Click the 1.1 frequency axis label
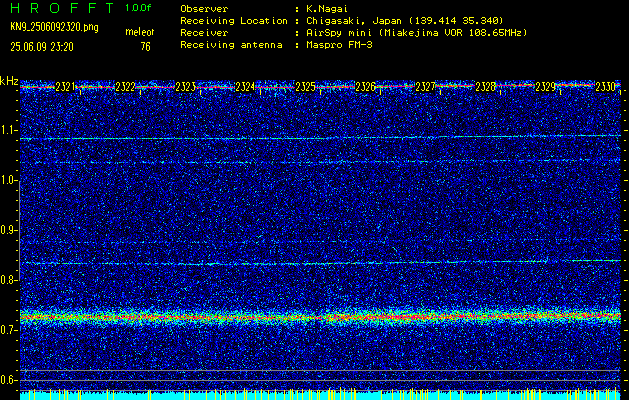This screenshot has height=400, width=629. click(9, 130)
